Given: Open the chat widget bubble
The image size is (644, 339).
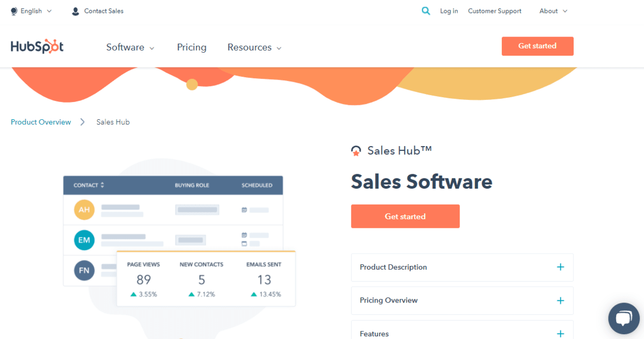Looking at the screenshot, I should coord(624,319).
